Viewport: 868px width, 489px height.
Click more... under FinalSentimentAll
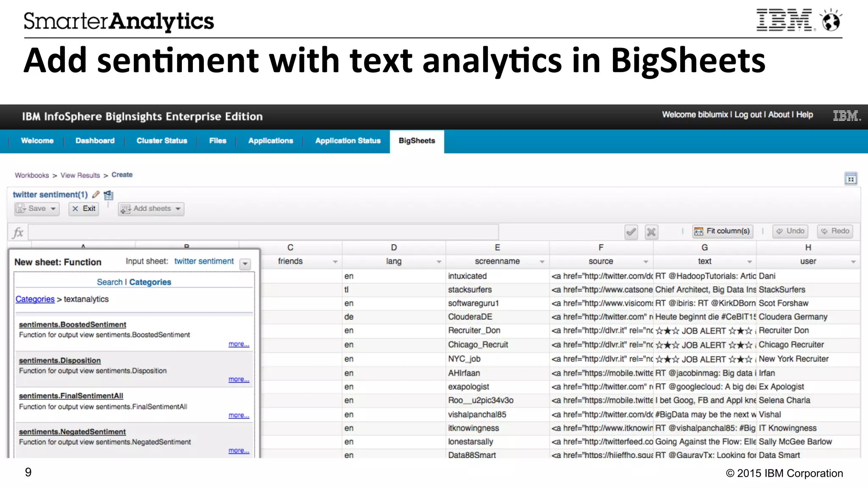239,415
